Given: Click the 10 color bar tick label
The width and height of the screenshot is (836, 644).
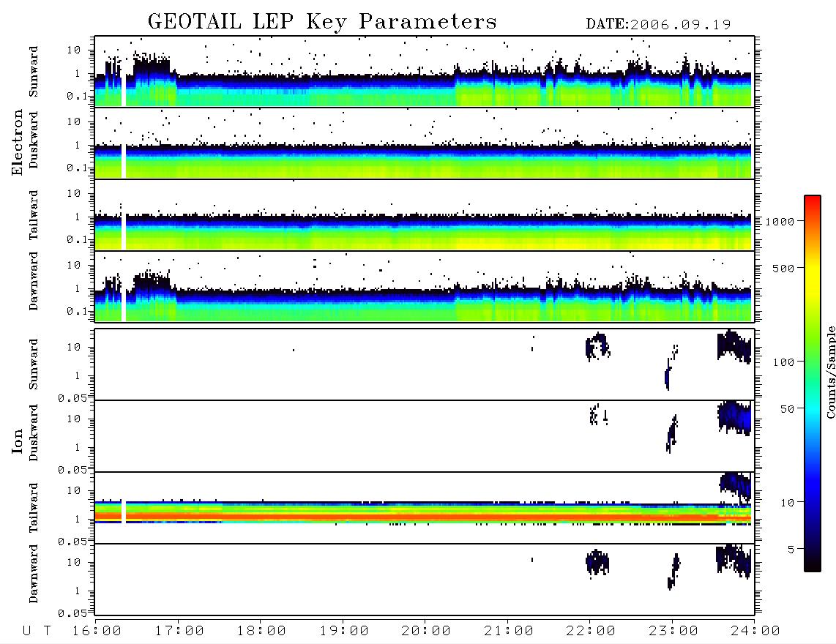Looking at the screenshot, I should (x=788, y=503).
